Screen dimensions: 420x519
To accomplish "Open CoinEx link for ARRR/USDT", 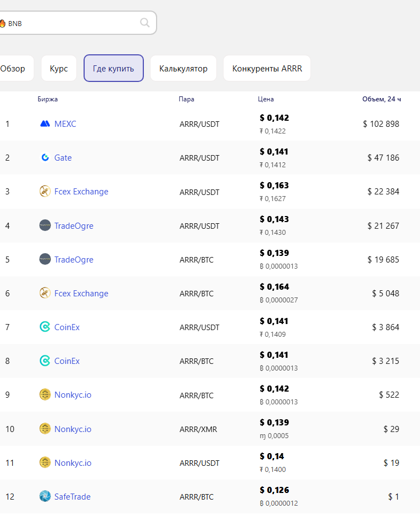I will tap(67, 327).
